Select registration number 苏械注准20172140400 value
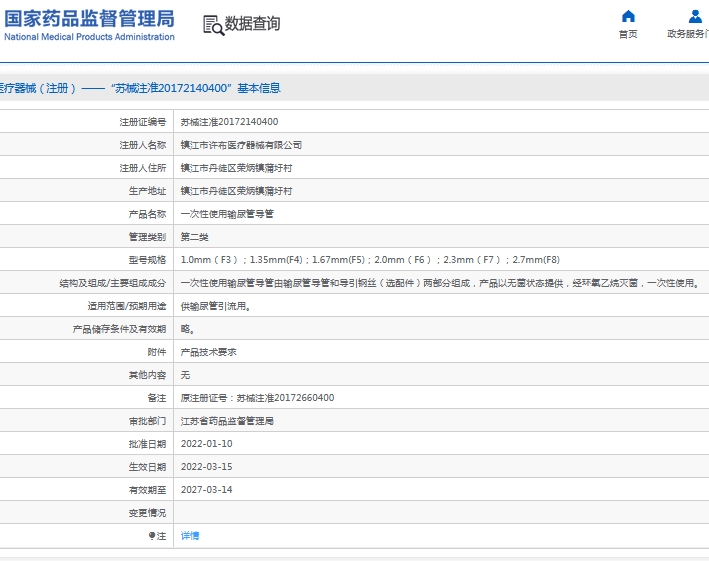709x561 pixels. (x=229, y=122)
